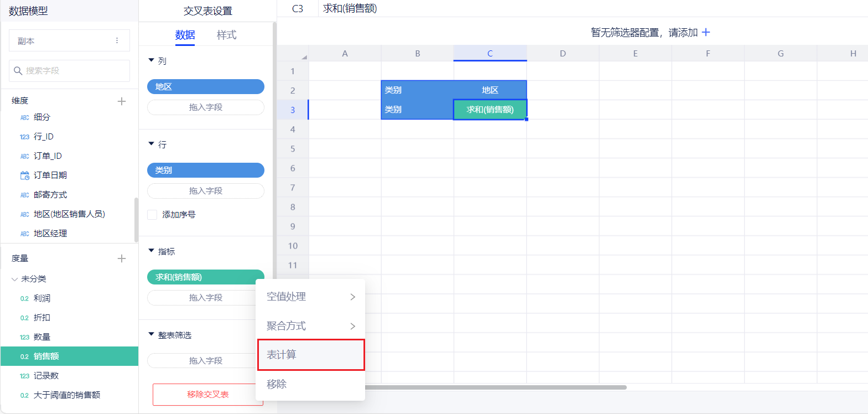Enable the 添加序号 checkbox
Image resolution: width=868 pixels, height=414 pixels.
point(152,215)
